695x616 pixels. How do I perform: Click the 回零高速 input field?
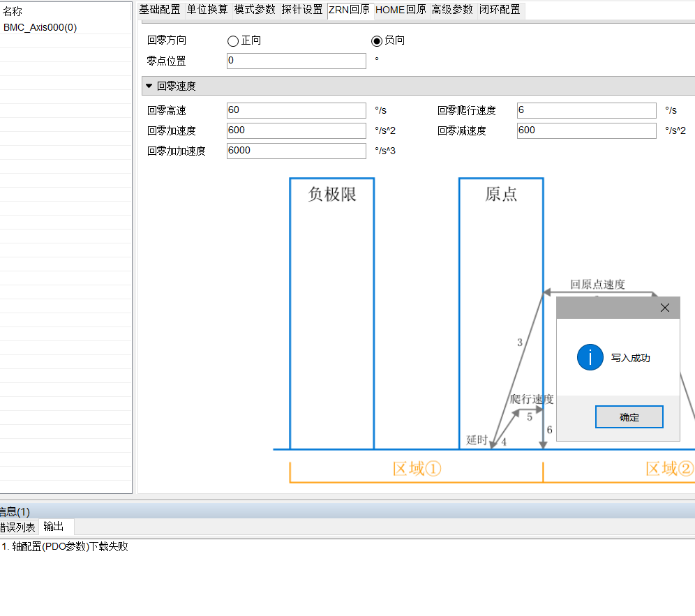[296, 110]
